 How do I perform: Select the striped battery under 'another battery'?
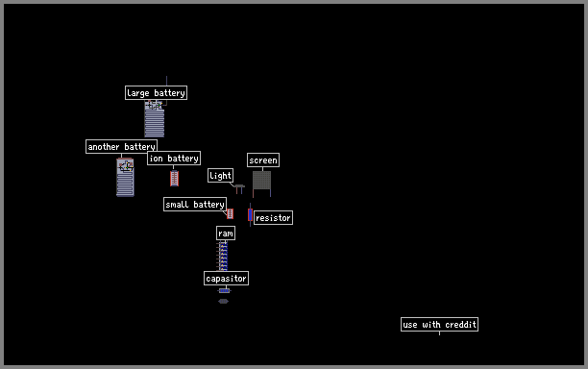pyautogui.click(x=125, y=177)
